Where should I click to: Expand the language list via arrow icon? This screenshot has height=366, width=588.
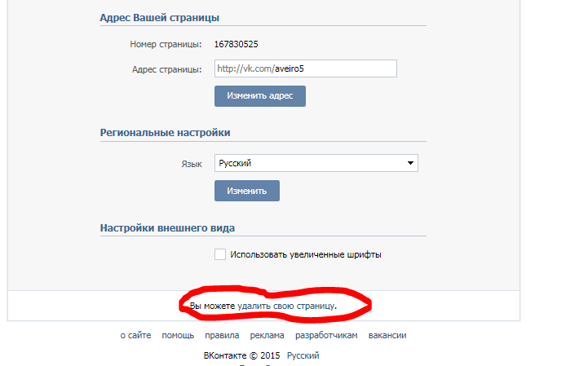coord(410,163)
